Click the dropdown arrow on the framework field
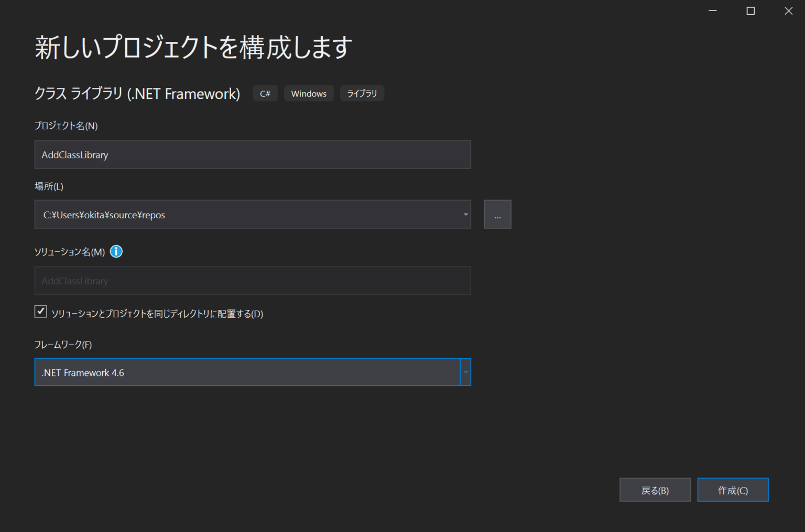The width and height of the screenshot is (805, 532). click(x=465, y=372)
